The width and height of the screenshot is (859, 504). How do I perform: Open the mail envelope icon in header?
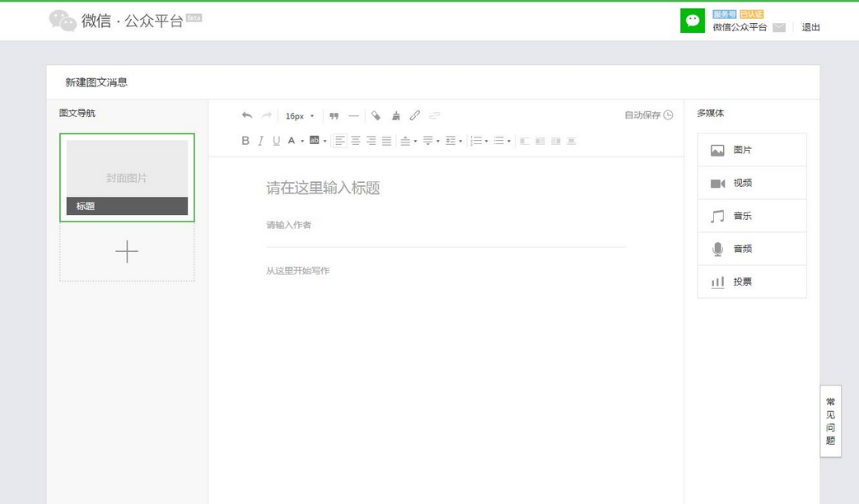779,28
